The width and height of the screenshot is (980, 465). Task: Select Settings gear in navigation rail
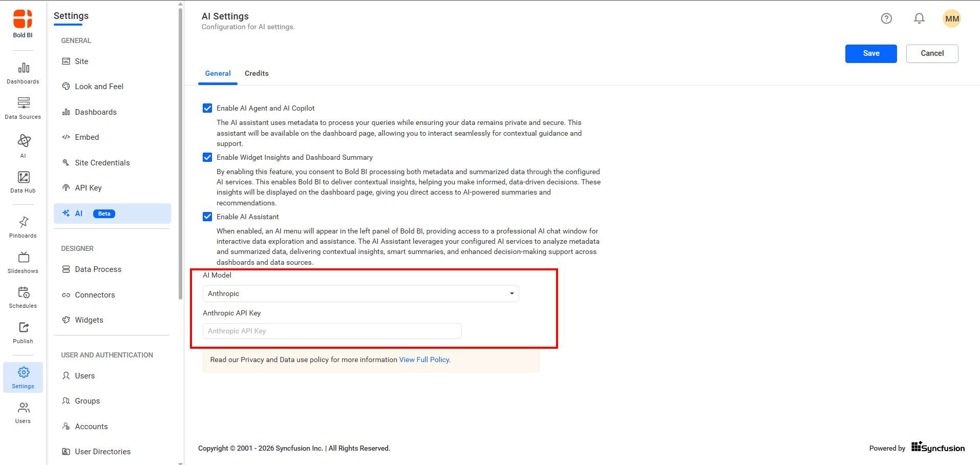tap(23, 377)
